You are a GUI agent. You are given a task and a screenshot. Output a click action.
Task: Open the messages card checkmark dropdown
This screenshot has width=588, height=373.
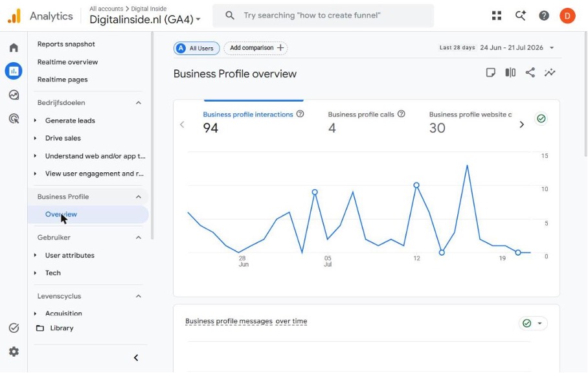coord(533,323)
